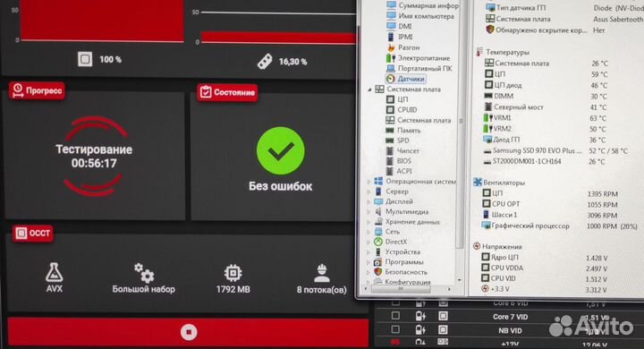Screen dimensions: 644x349
Task: Click the tree scrollbar down arrow
Action: click(460, 280)
